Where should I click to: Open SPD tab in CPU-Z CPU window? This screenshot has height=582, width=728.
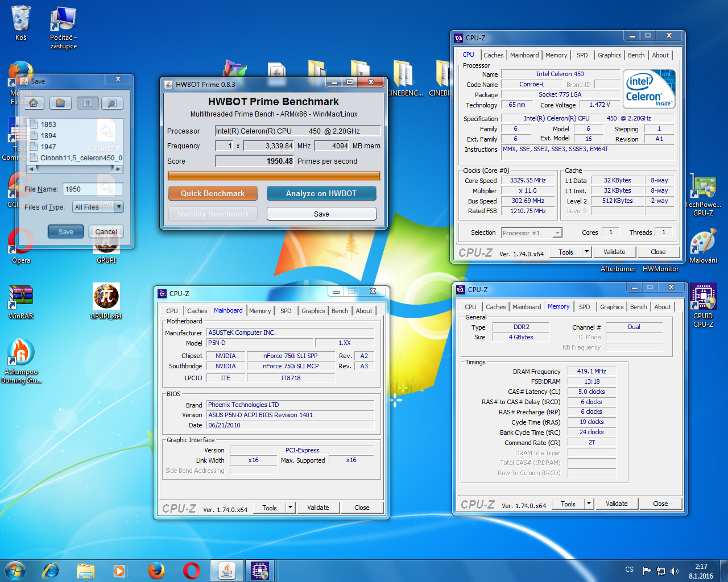pyautogui.click(x=582, y=55)
